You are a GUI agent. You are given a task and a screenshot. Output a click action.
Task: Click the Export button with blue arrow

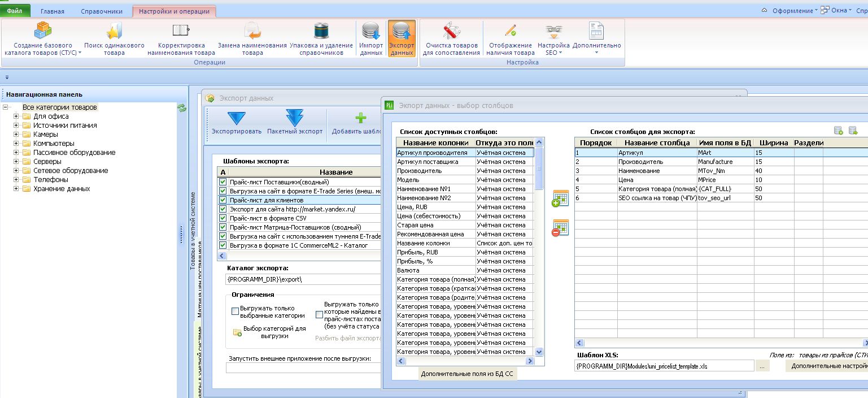point(237,123)
